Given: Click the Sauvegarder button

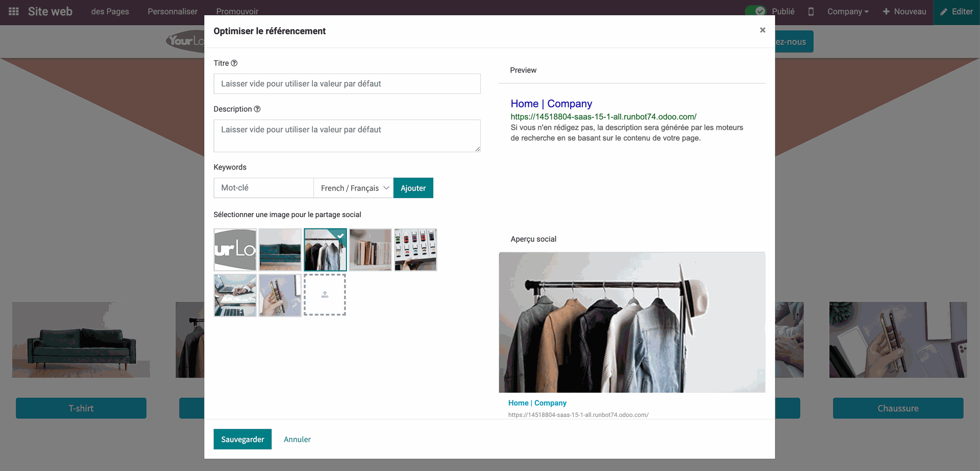Looking at the screenshot, I should click(242, 439).
